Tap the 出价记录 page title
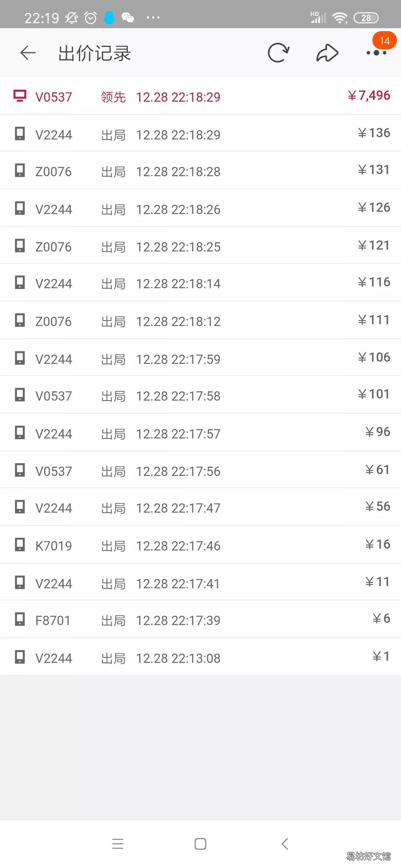This screenshot has width=401, height=868. click(95, 53)
